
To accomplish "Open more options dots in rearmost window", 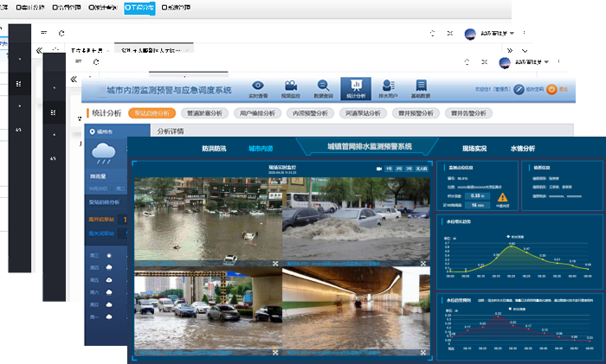I will 524,33.
